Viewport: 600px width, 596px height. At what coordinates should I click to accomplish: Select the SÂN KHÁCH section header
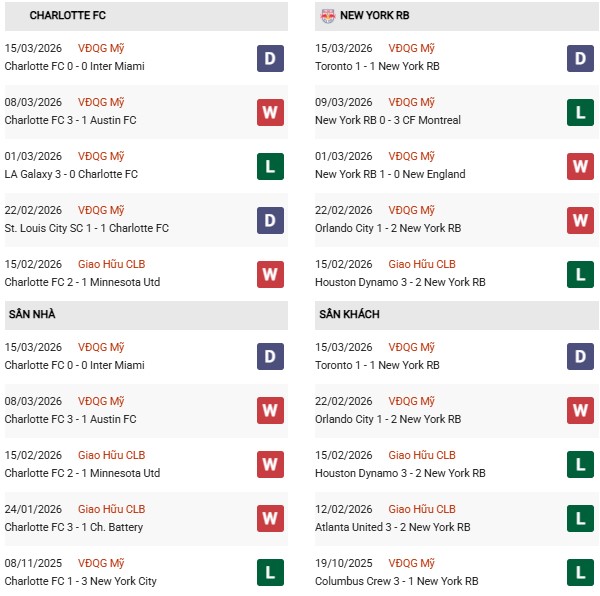coord(350,315)
